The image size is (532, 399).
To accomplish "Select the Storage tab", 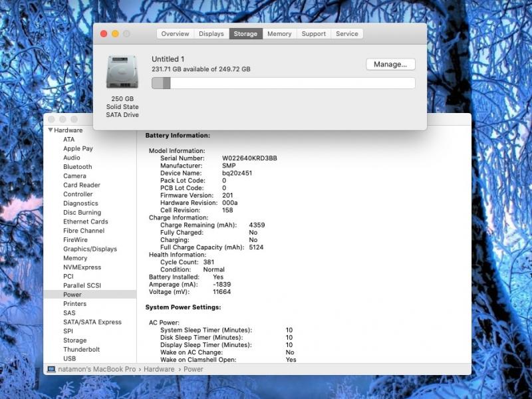I will click(x=245, y=34).
